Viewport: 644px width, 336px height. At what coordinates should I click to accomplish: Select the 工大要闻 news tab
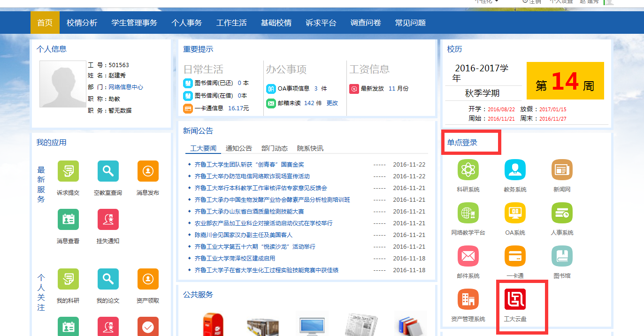[203, 148]
